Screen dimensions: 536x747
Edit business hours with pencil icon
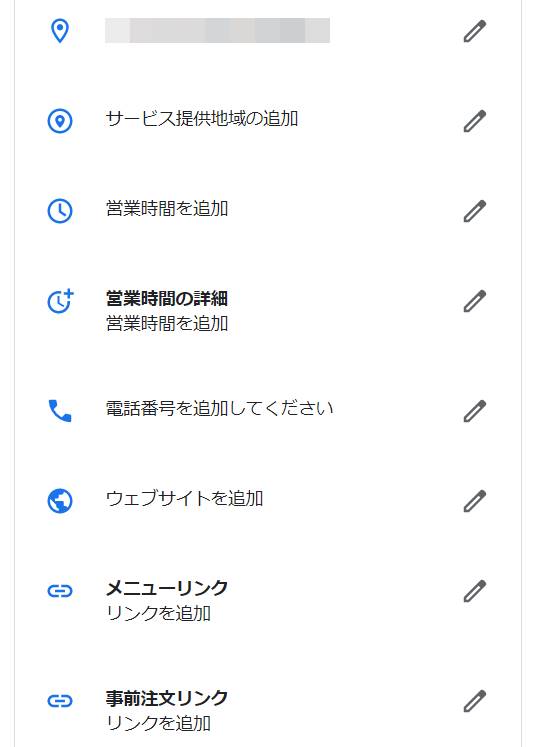tap(475, 211)
